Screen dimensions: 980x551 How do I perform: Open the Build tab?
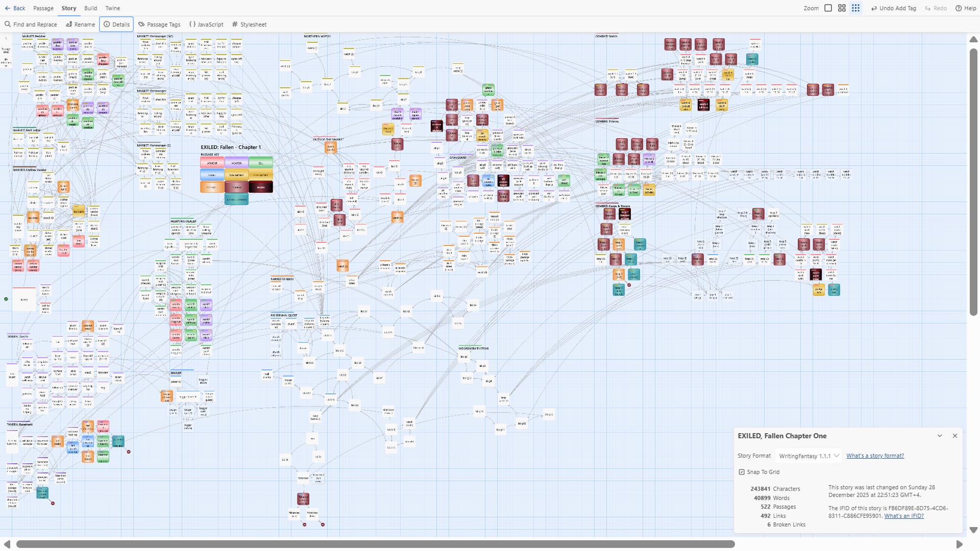click(x=90, y=8)
